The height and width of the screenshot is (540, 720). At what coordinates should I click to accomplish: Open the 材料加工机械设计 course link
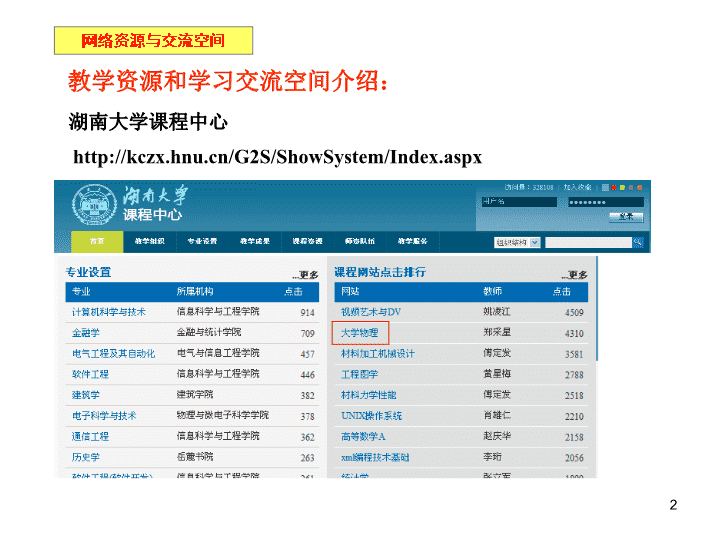(x=377, y=354)
